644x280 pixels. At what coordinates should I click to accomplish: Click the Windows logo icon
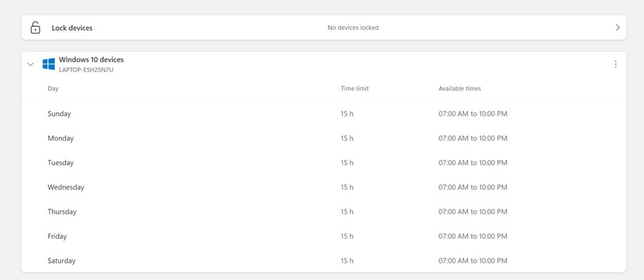tap(49, 64)
